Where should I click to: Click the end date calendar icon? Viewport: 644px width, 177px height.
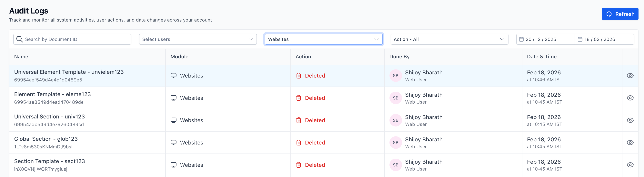point(580,39)
